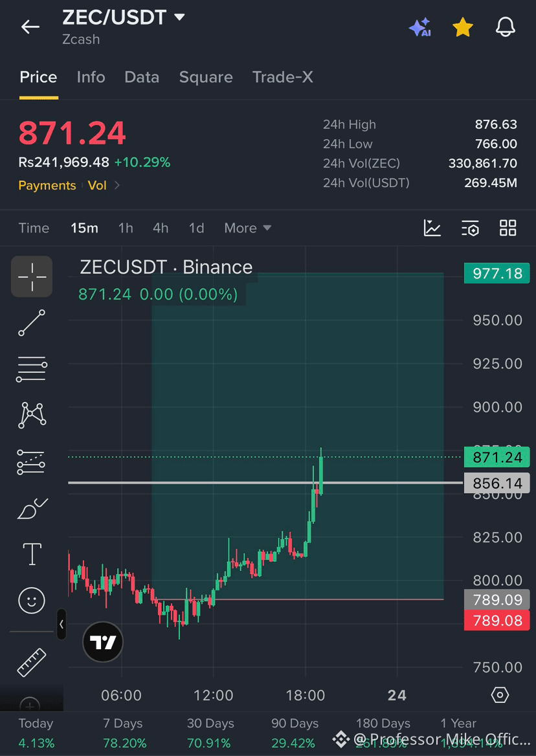Select the ruler measure tool
This screenshot has width=536, height=756.
tap(32, 662)
